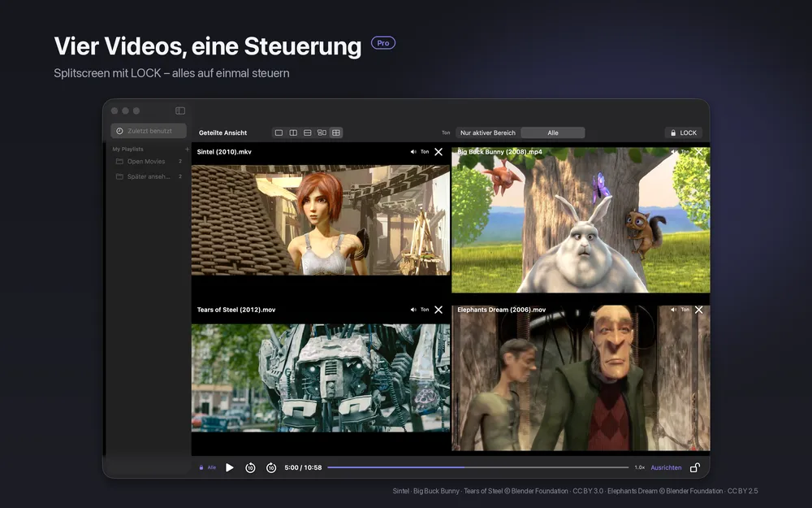
Task: Select stacked two-row layout icon
Action: point(308,132)
